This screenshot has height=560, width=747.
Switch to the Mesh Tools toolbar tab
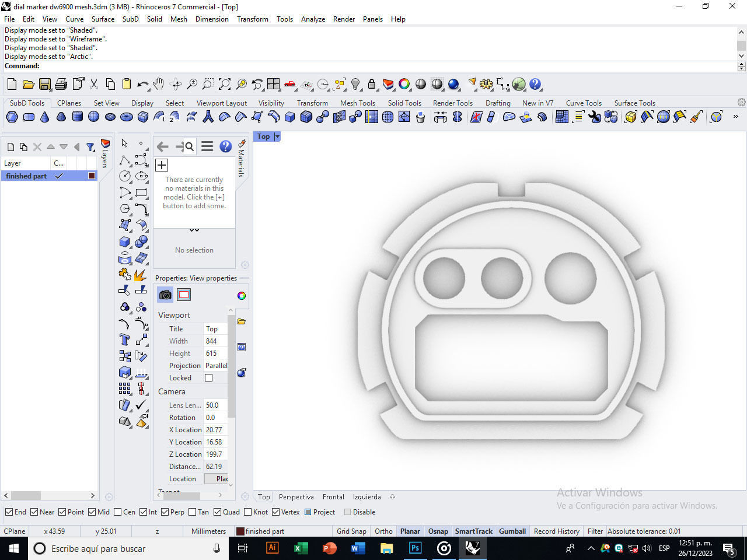coord(358,103)
